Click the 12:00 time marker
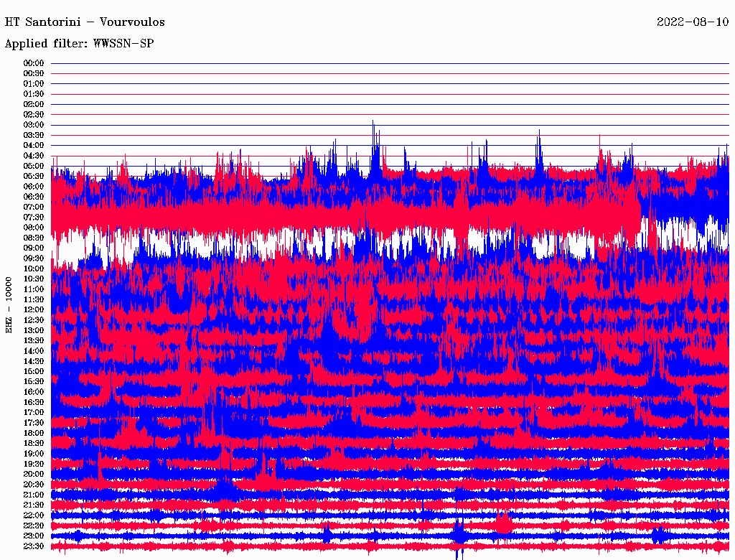This screenshot has height=560, width=735. tap(34, 309)
